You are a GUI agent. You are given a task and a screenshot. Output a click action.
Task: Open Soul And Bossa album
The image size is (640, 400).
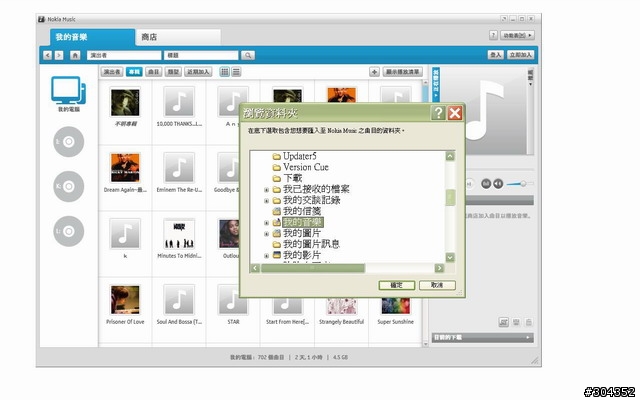(x=179, y=300)
